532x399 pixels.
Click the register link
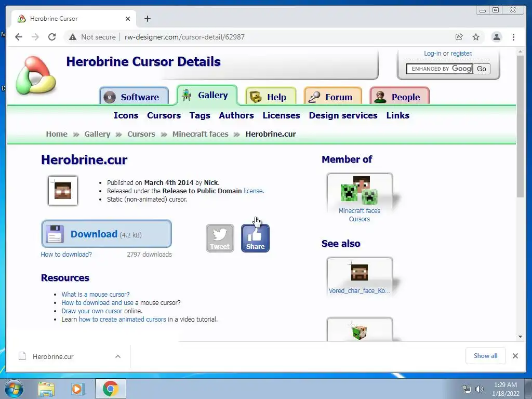click(461, 54)
